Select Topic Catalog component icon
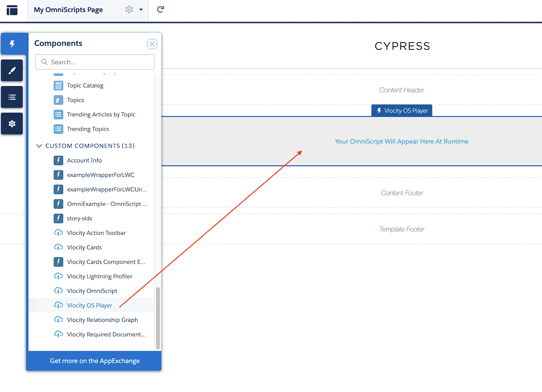Viewport: 542px width, 392px height. click(58, 86)
